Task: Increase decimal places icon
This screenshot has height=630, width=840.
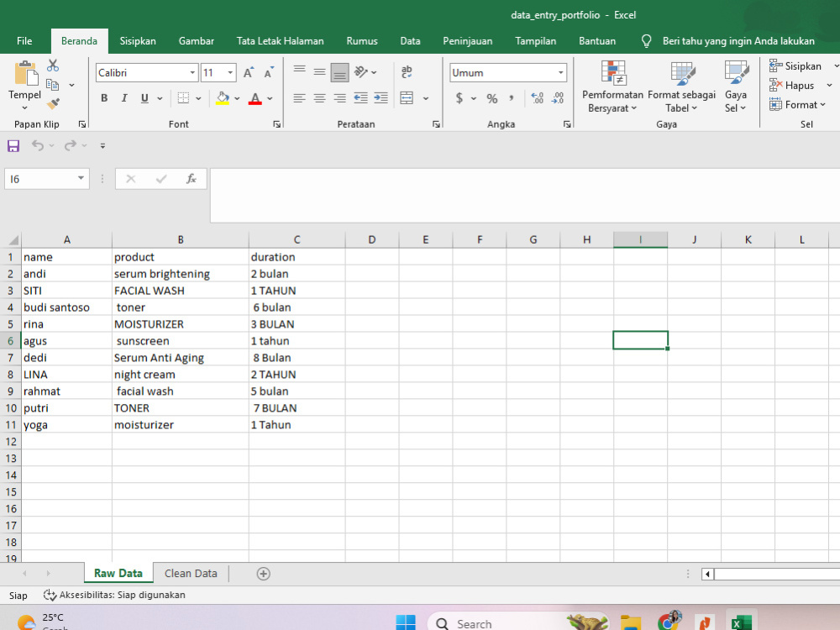Action: [538, 98]
